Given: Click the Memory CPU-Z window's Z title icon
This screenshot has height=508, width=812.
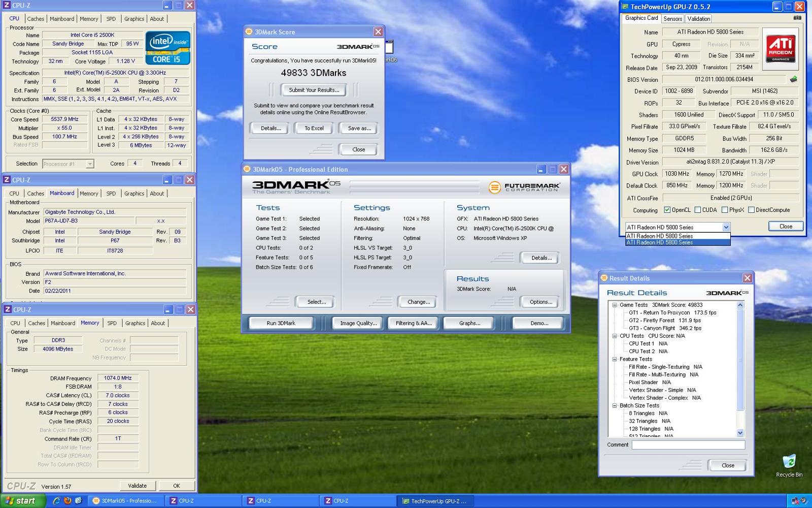Looking at the screenshot, I should coord(7,309).
